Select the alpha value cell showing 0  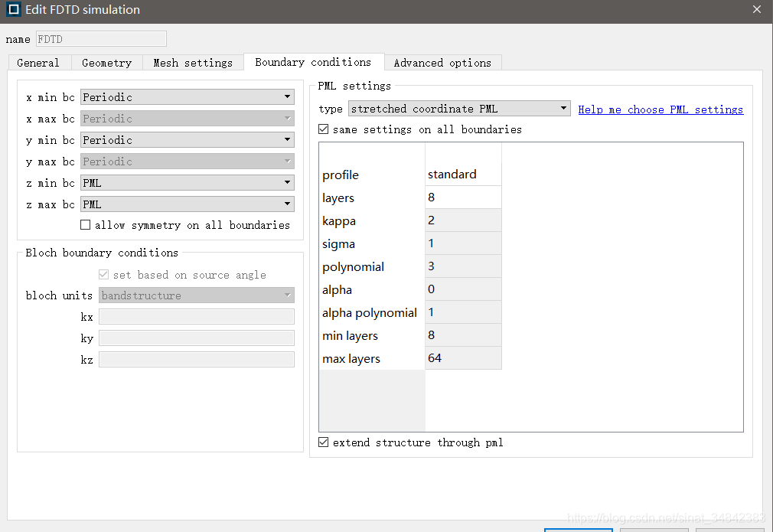coord(463,289)
